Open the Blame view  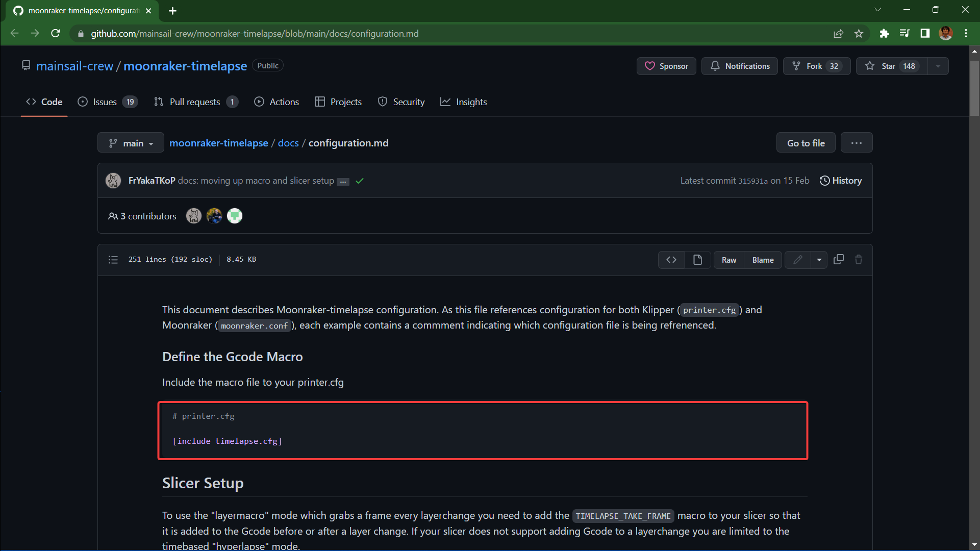click(x=763, y=260)
